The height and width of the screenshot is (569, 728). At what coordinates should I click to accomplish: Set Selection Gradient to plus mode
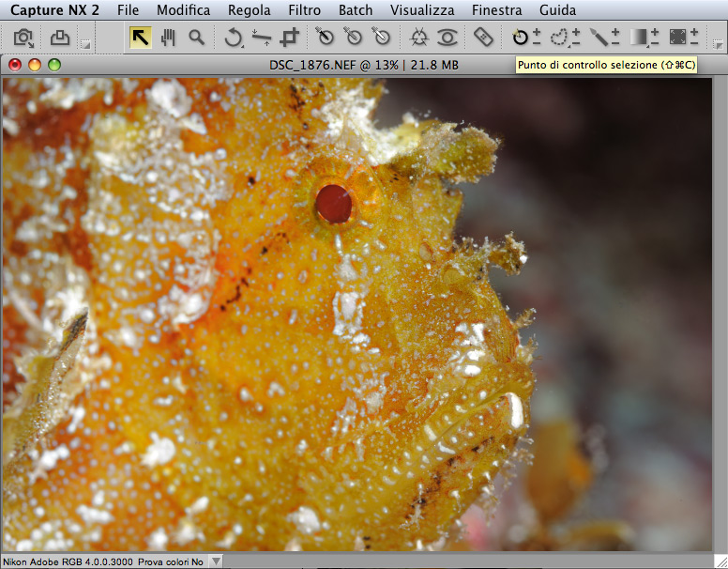point(655,32)
